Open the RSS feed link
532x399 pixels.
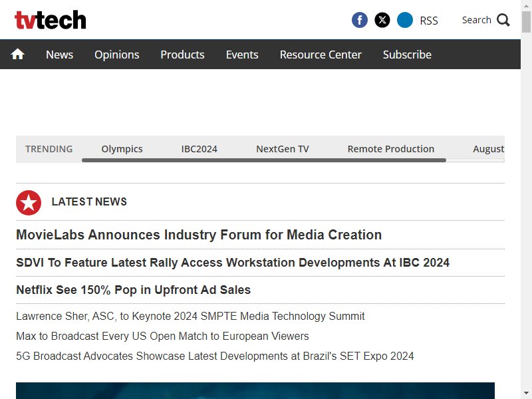(429, 21)
